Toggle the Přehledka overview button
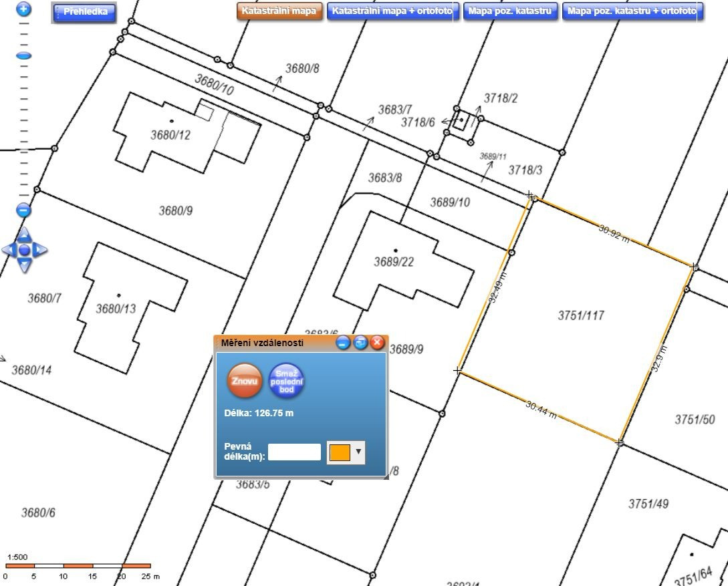 84,12
